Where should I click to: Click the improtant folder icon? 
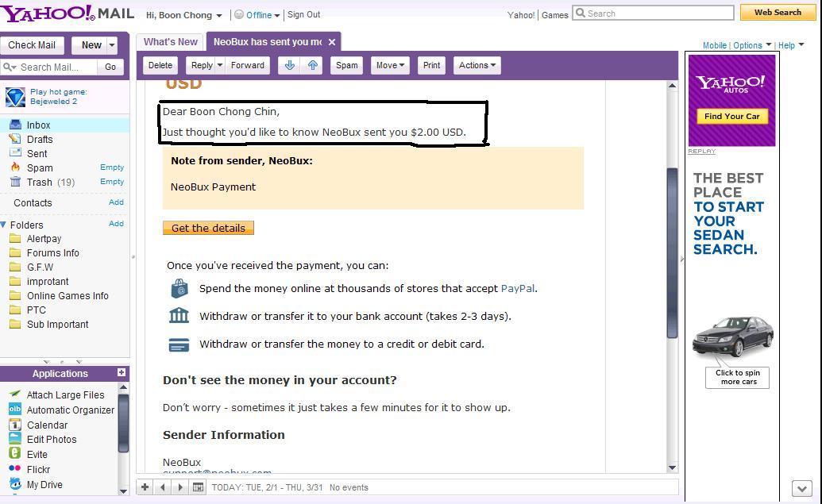[16, 281]
